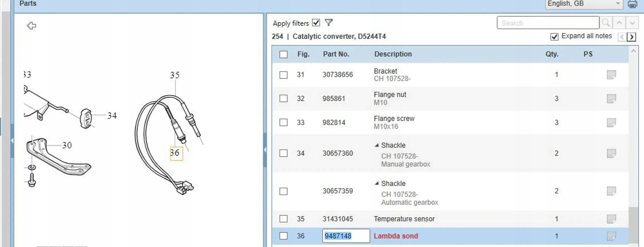
Task: Click the Part No. column header
Action: click(336, 54)
